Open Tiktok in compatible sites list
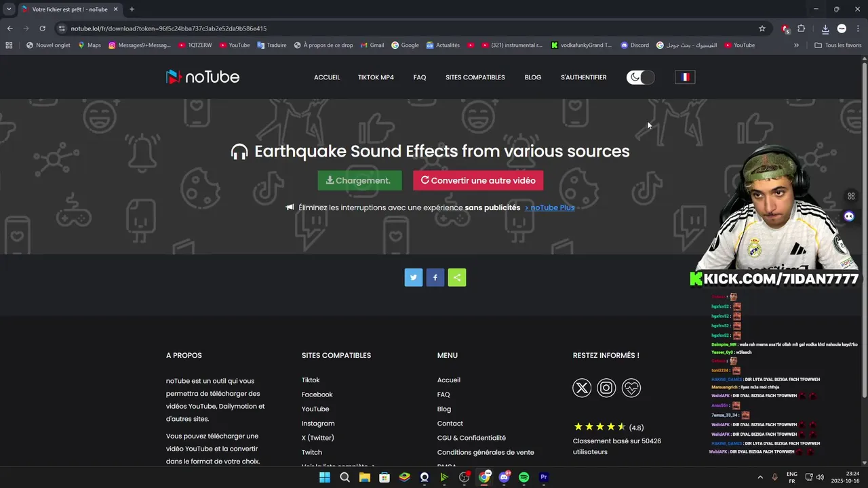This screenshot has height=488, width=868. pos(311,380)
